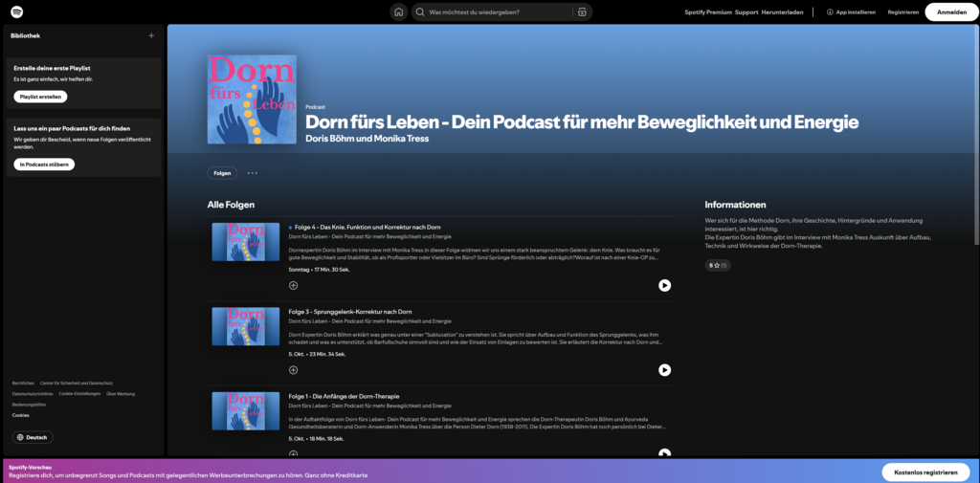This screenshot has height=483, width=980.
Task: Play Folge 4 episode about Das Knie
Action: point(664,285)
